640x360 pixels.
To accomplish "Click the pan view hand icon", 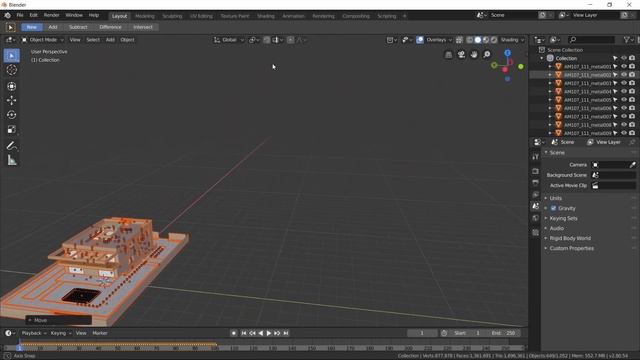I will 474,55.
